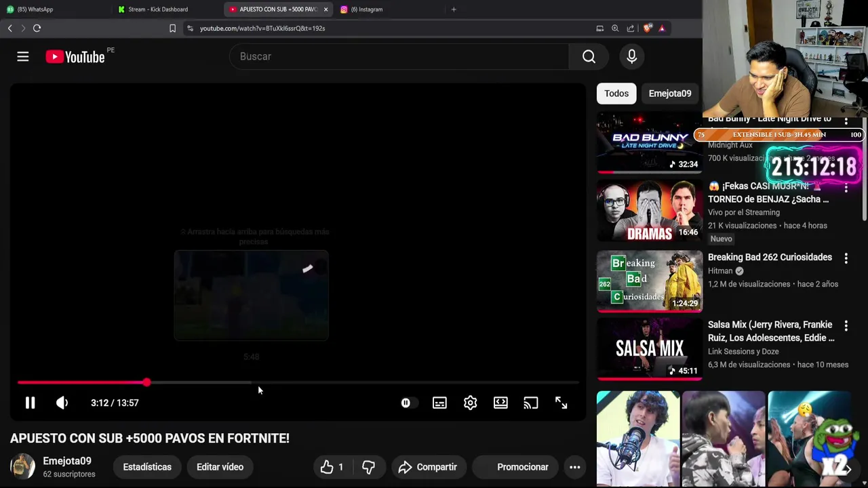Click the install/cast screen icon in address bar
Image resolution: width=868 pixels, height=488 pixels.
coord(599,28)
